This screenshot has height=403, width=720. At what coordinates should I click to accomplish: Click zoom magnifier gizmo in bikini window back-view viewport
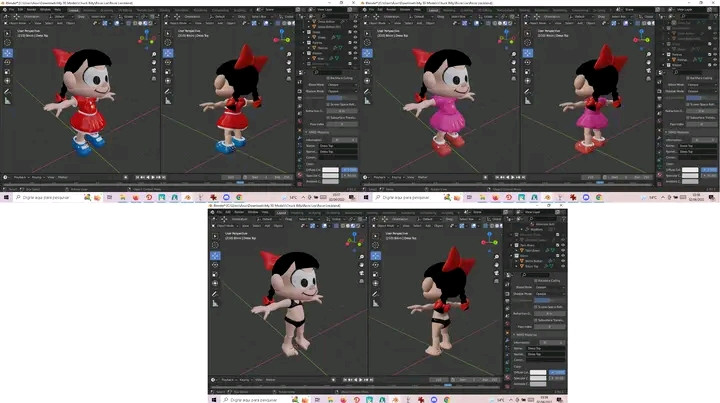496,257
